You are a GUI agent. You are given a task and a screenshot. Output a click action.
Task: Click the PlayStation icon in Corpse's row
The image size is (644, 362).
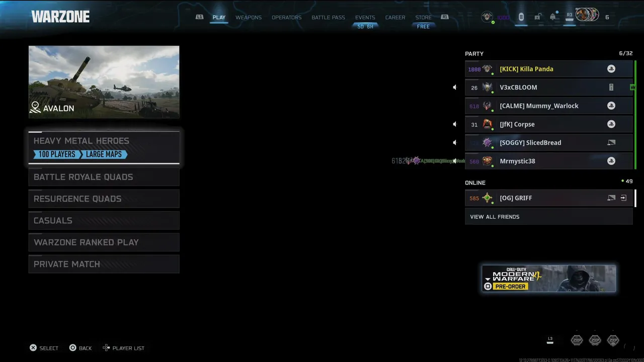[x=611, y=124]
